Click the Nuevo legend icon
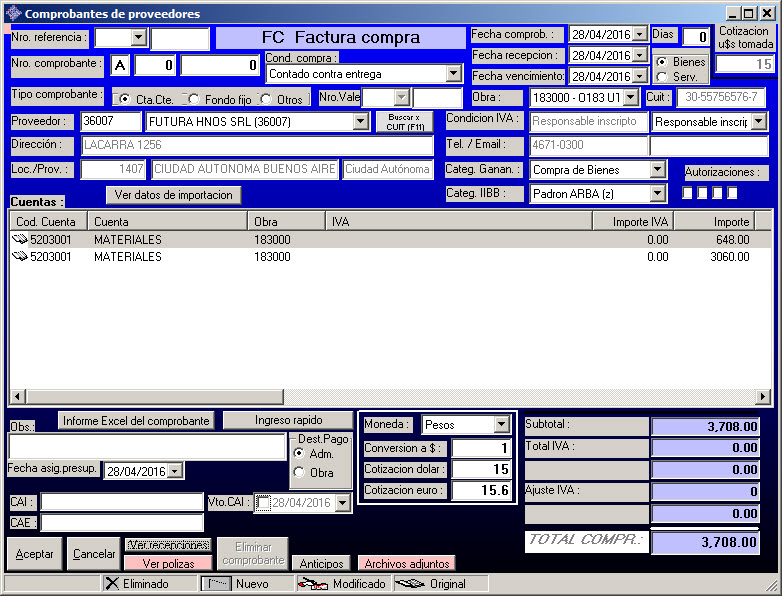The height and width of the screenshot is (596, 782). coord(217,584)
